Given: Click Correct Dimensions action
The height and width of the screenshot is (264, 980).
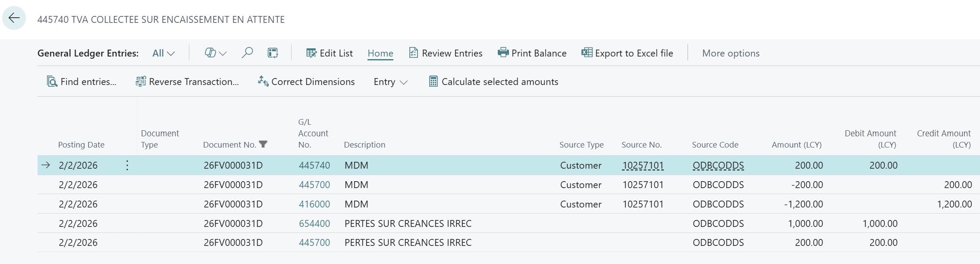Looking at the screenshot, I should [306, 82].
